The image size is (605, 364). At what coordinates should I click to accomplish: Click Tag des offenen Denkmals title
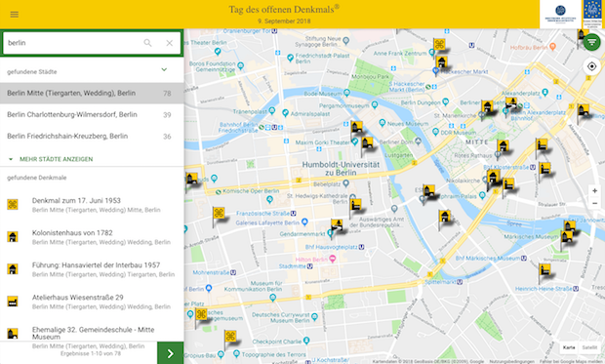pos(284,9)
